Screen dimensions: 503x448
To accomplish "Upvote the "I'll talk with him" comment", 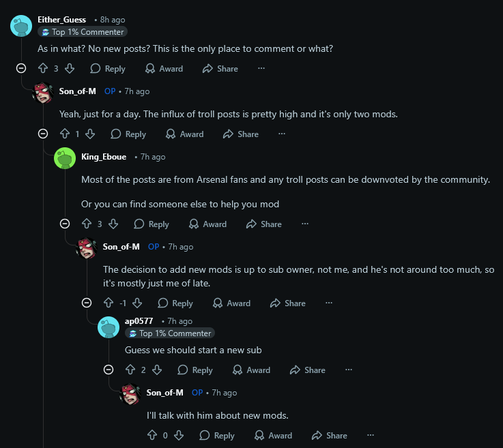I will [x=152, y=435].
